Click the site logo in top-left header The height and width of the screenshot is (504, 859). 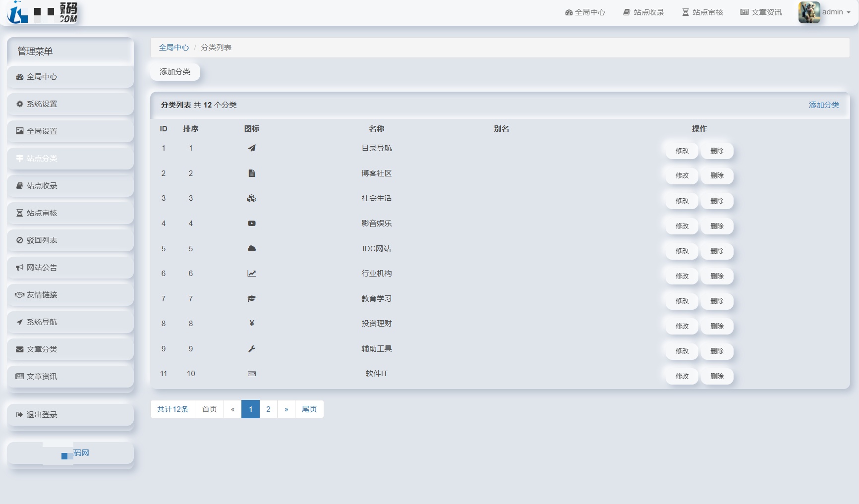tap(43, 12)
